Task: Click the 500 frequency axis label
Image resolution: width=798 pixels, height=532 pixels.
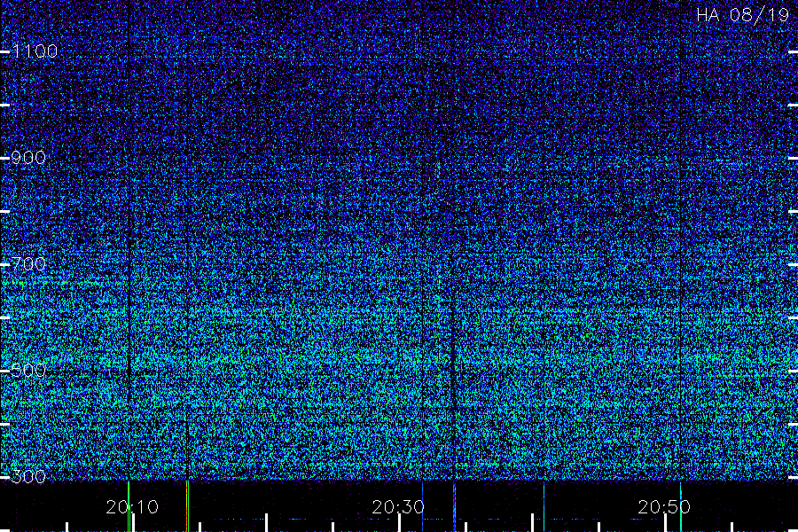Action: pos(28,371)
